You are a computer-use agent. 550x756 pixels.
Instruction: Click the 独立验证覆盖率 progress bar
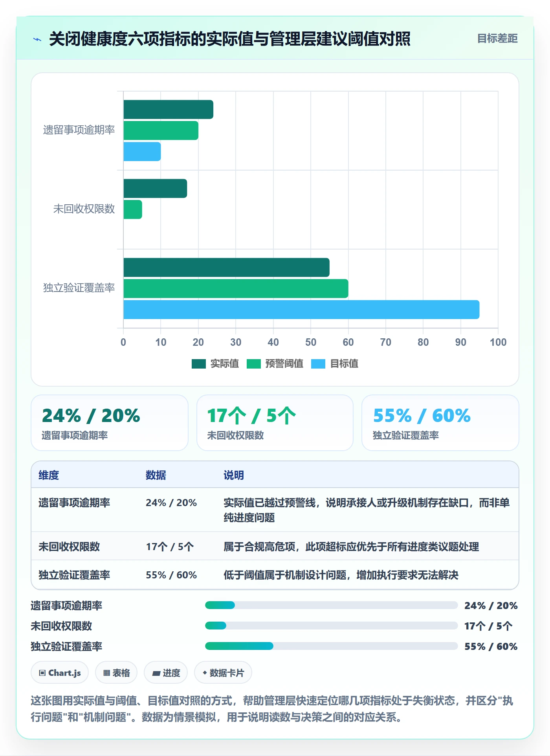pos(332,646)
